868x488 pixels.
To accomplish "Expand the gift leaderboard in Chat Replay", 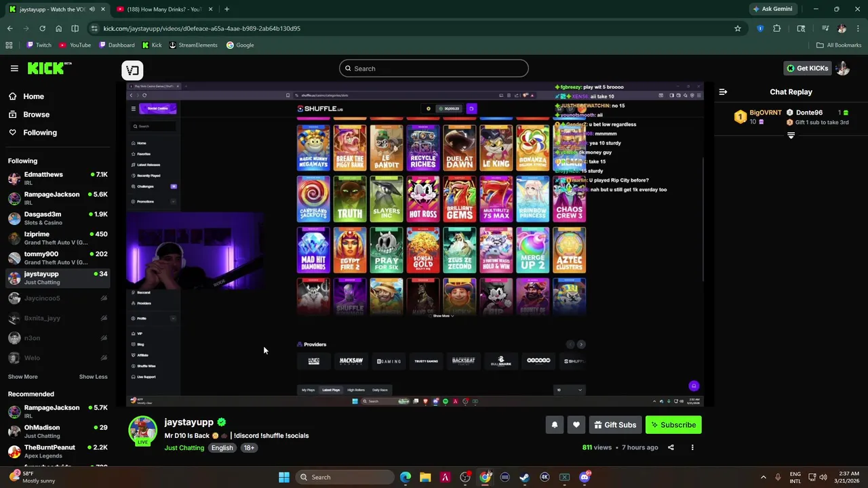I will coord(791,136).
